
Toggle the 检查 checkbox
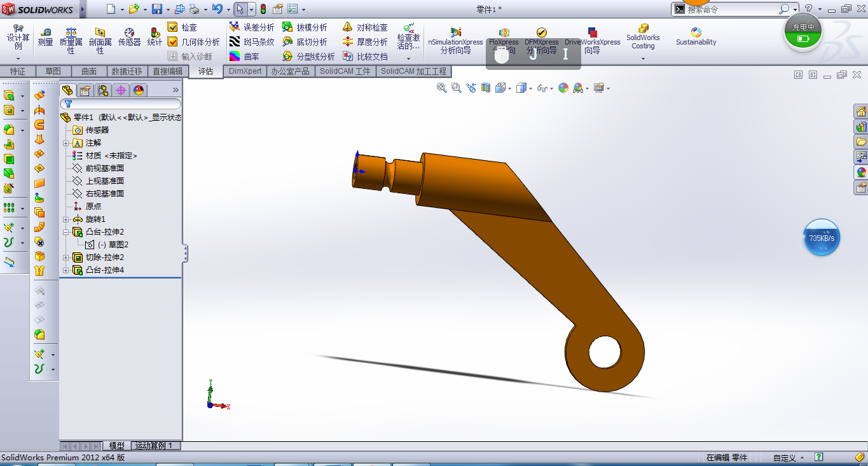point(172,27)
